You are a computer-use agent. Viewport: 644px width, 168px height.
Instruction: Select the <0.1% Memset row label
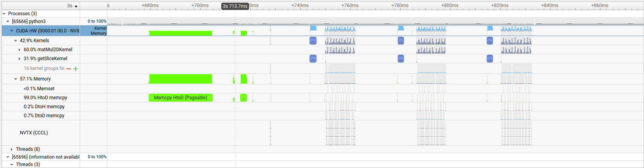pos(39,89)
